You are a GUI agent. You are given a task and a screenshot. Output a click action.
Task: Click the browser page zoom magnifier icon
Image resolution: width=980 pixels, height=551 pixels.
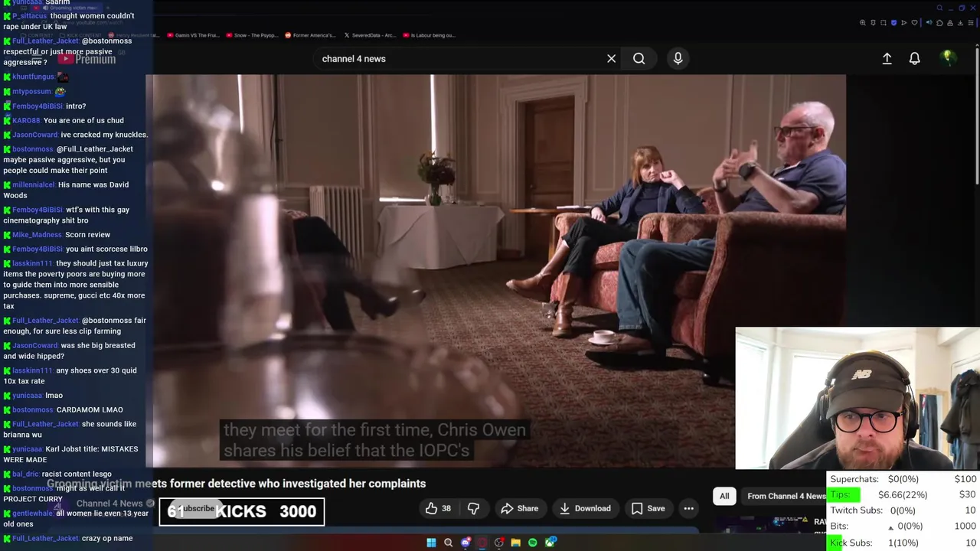(x=863, y=23)
